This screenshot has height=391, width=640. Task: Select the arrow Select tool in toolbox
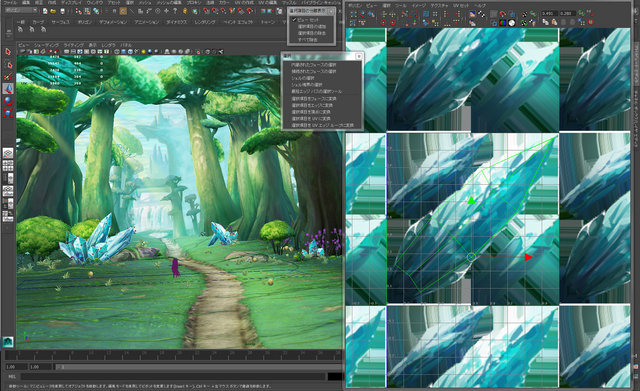tap(8, 52)
